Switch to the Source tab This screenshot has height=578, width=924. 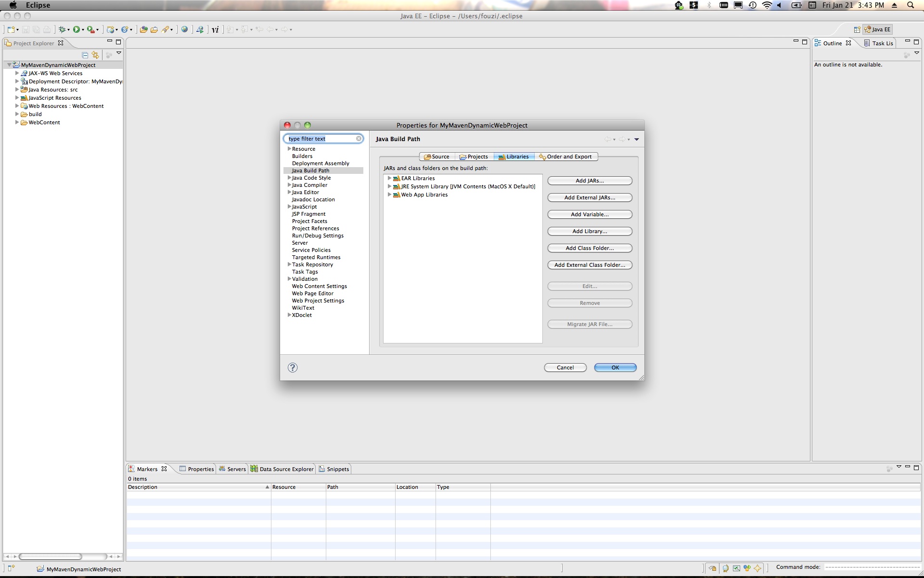coord(436,157)
